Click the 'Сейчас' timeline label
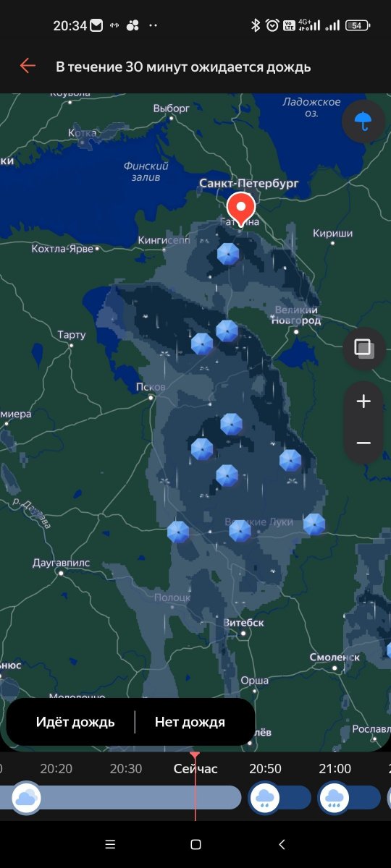The width and height of the screenshot is (391, 868). (x=195, y=769)
